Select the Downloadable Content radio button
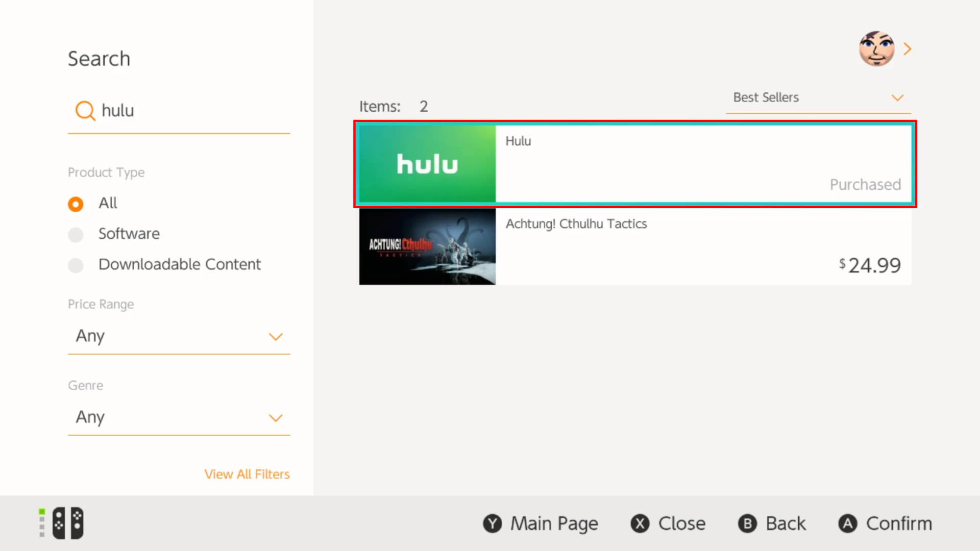The height and width of the screenshot is (551, 980). (76, 264)
